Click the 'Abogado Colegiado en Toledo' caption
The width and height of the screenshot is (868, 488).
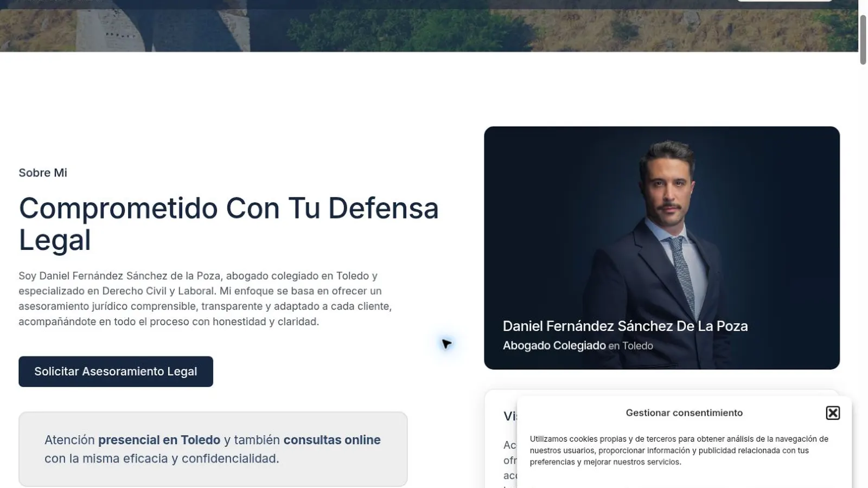coord(578,345)
